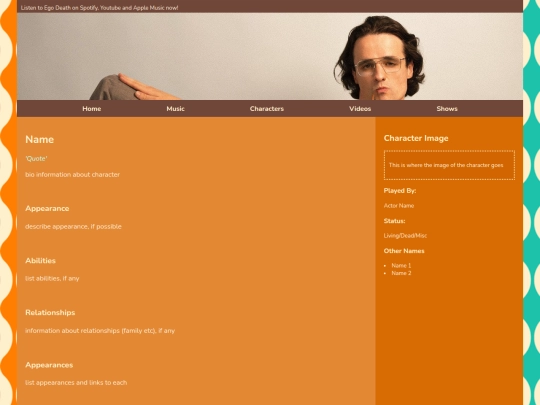Select Videos in the navigation bar
This screenshot has height=405, width=540.
click(x=360, y=109)
